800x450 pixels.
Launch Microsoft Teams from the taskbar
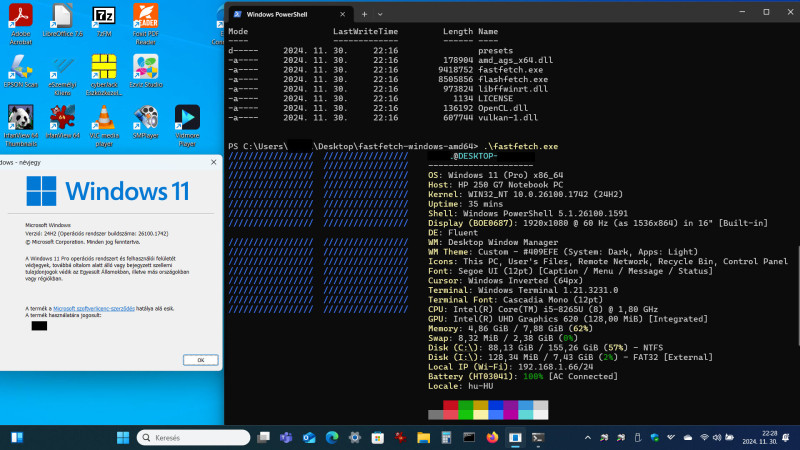[x=286, y=437]
